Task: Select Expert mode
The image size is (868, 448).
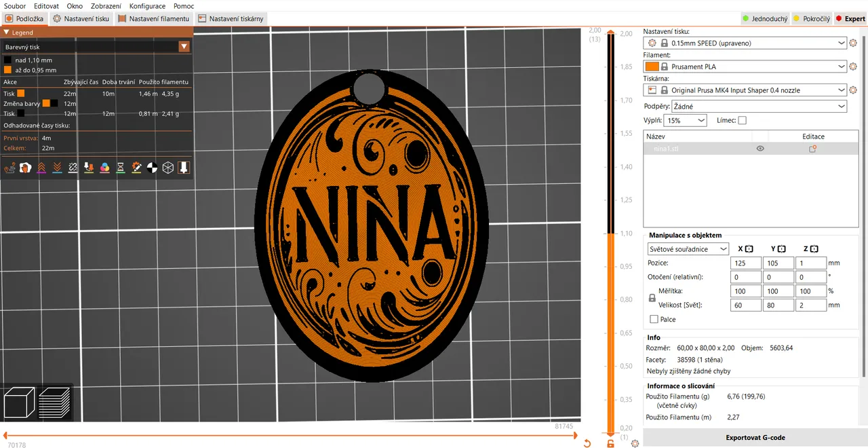Action: 850,19
